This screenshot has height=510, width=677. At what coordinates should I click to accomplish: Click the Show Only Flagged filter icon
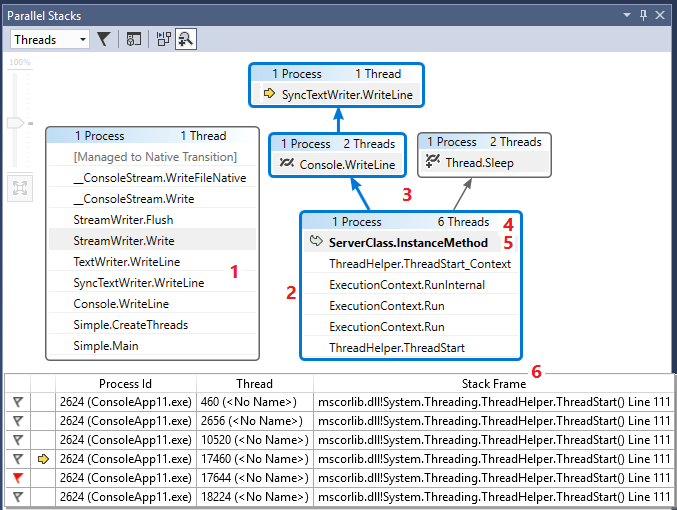[x=104, y=39]
